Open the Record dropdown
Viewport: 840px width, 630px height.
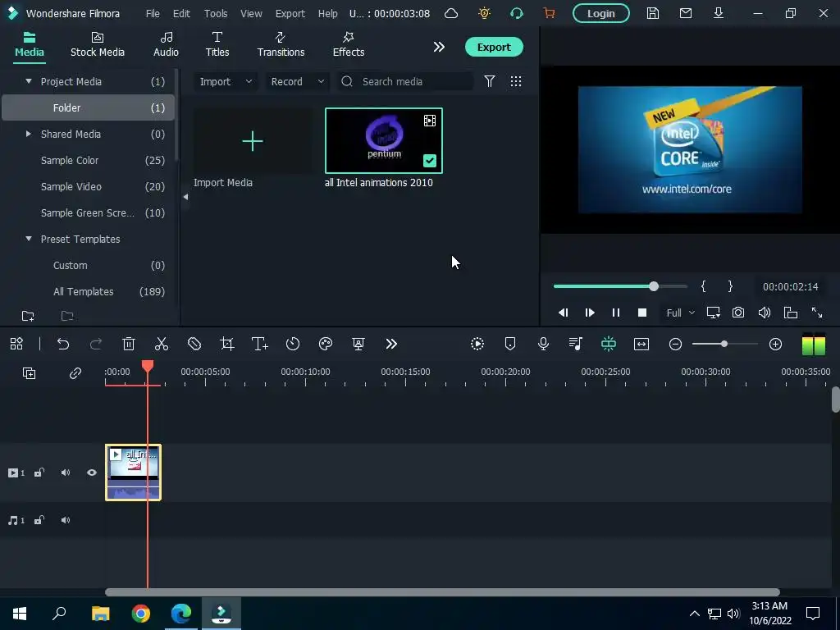point(298,81)
